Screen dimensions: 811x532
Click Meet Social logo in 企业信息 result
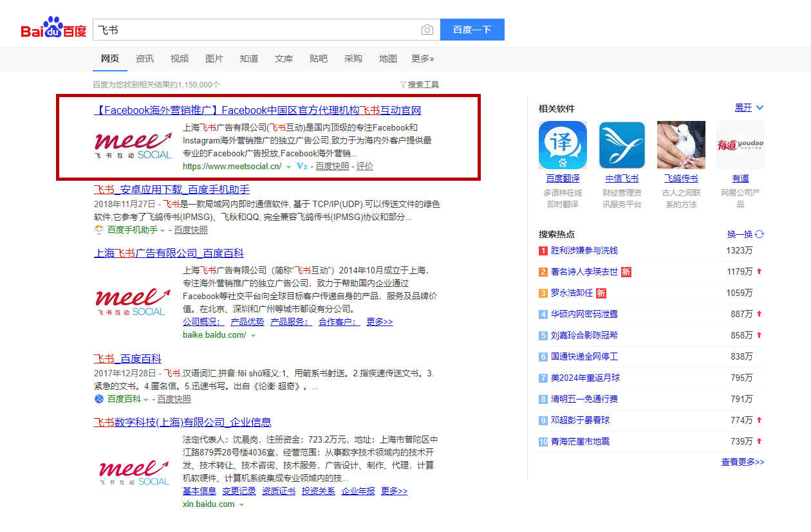(x=134, y=472)
